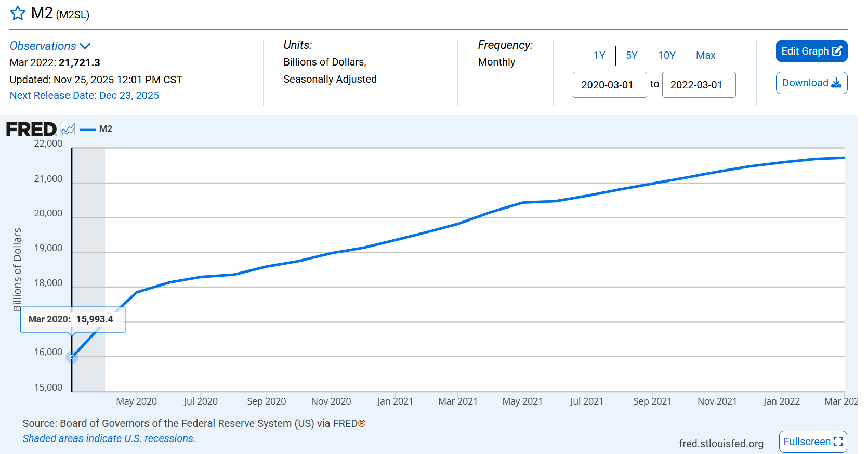Click the Mar 2020 data point marker
Viewport: 868px width, 454px height.
pyautogui.click(x=72, y=357)
